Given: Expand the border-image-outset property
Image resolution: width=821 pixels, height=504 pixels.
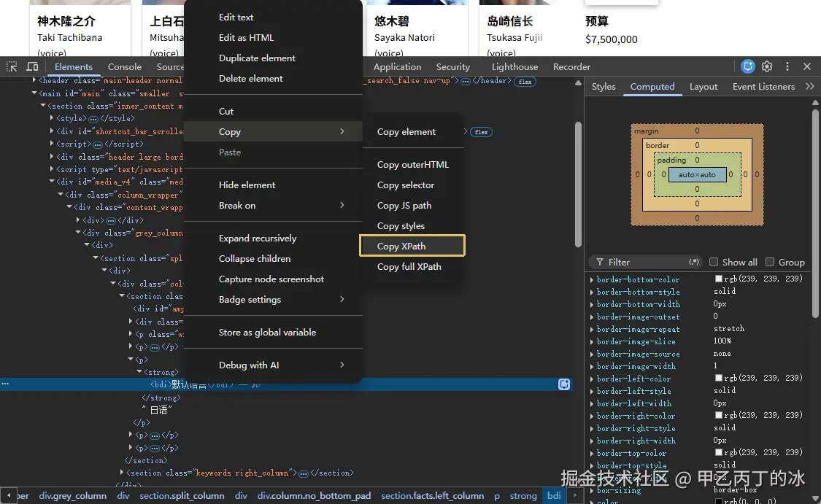Looking at the screenshot, I should pos(592,317).
